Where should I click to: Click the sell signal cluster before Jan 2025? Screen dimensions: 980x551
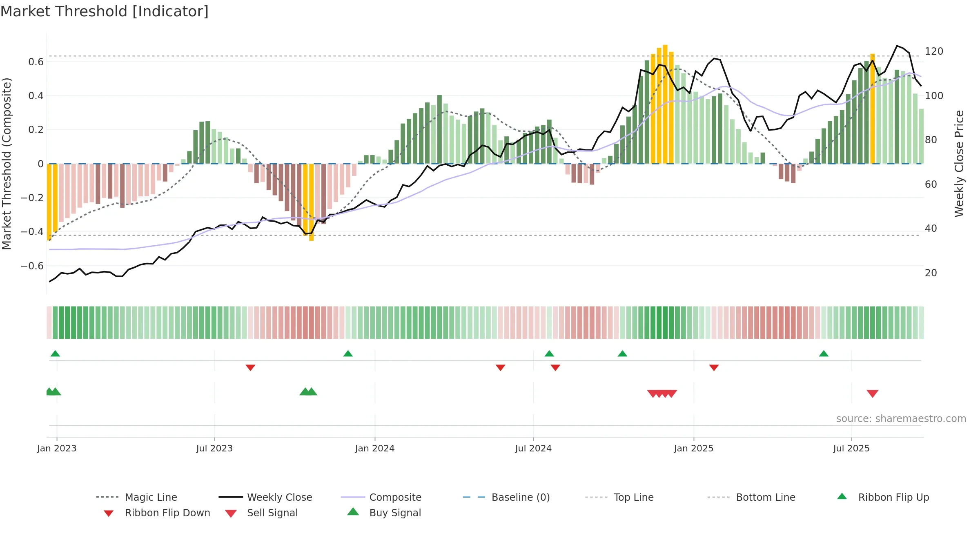(x=662, y=393)
